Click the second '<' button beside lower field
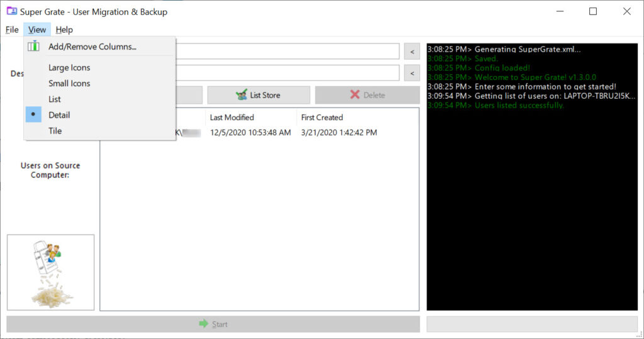The height and width of the screenshot is (339, 644). coord(412,73)
